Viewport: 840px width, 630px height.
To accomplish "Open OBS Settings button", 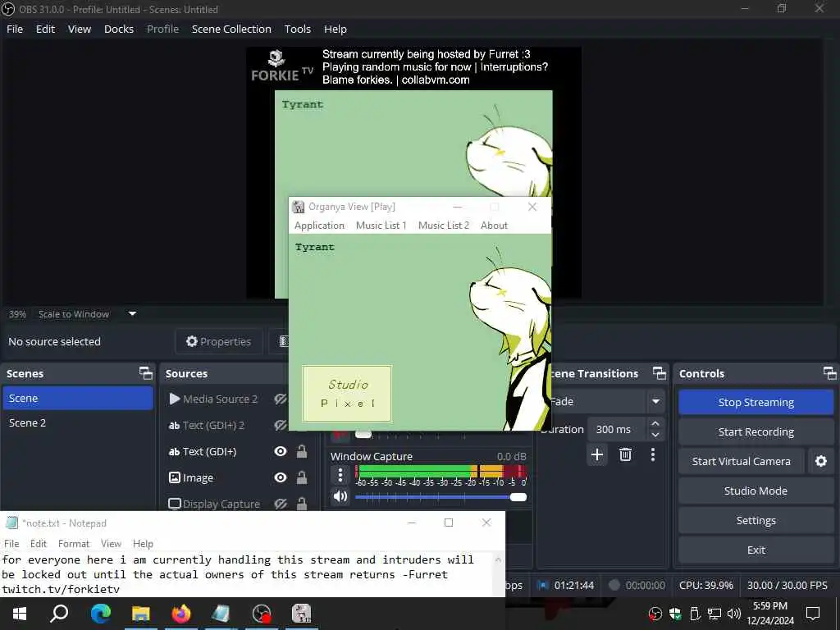I will tap(756, 520).
